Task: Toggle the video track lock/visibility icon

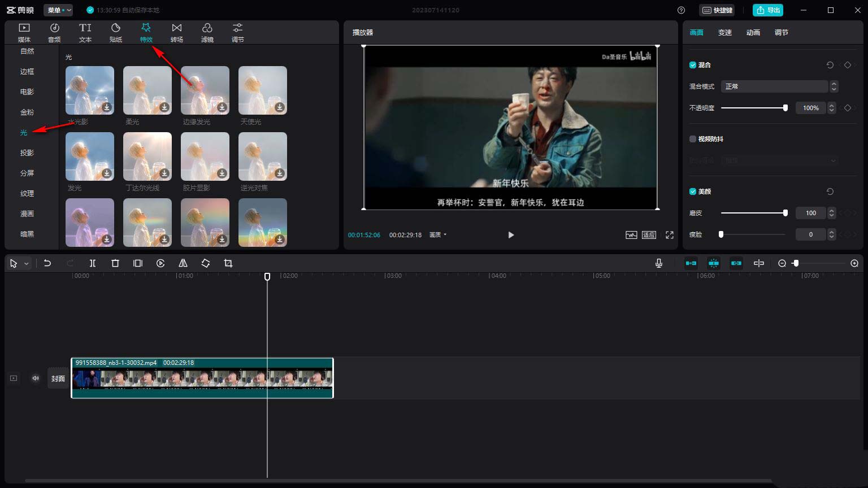Action: (14, 378)
